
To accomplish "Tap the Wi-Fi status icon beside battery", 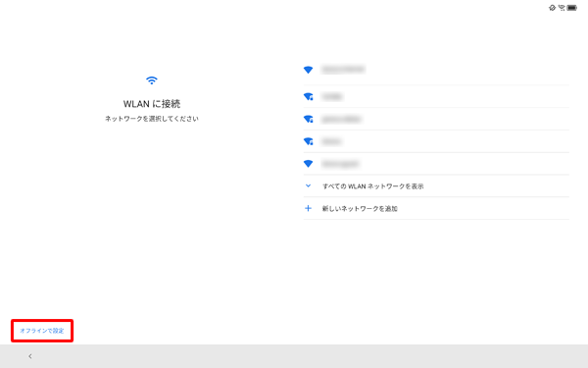I will 562,8.
